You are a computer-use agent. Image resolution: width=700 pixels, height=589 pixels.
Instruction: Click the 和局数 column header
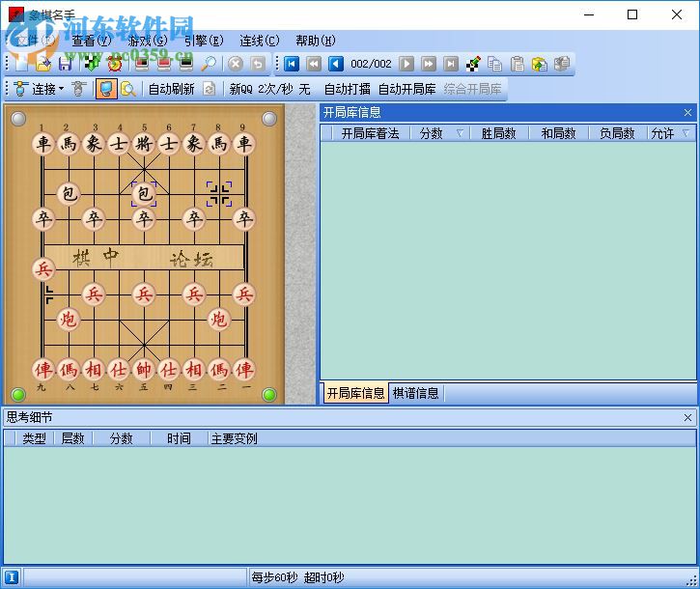(558, 133)
